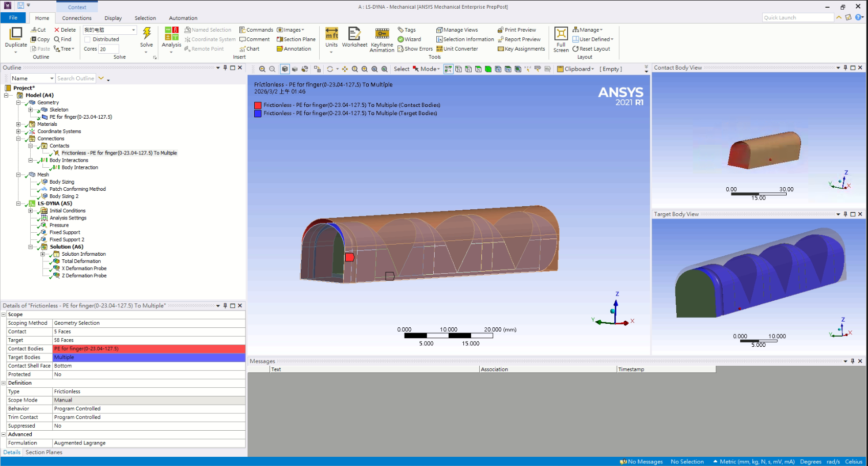868x466 pixels.
Task: Collapse the Solution (A6) tree node
Action: (x=31, y=247)
